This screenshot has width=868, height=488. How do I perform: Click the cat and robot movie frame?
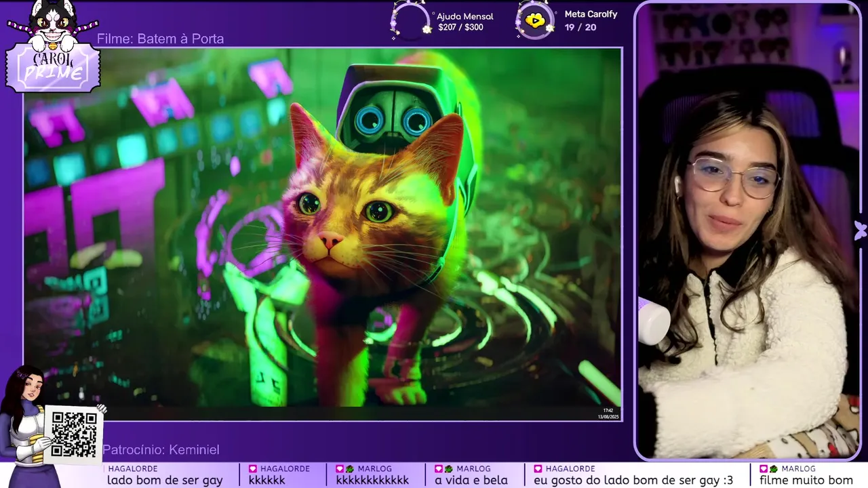click(323, 234)
